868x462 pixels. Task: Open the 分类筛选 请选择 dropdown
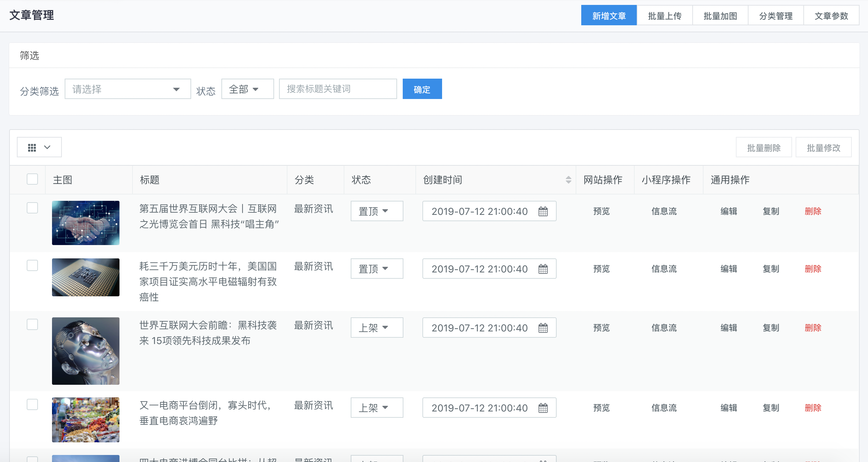click(x=128, y=89)
